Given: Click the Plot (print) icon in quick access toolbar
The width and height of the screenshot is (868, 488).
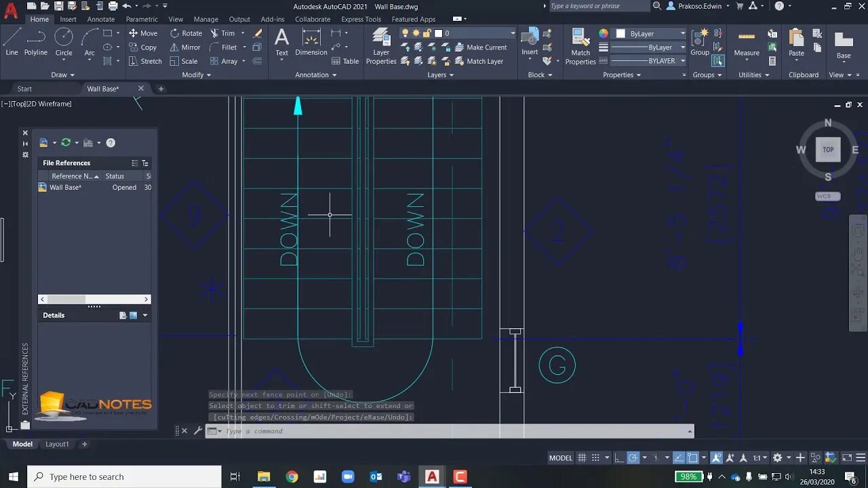Looking at the screenshot, I should [113, 6].
